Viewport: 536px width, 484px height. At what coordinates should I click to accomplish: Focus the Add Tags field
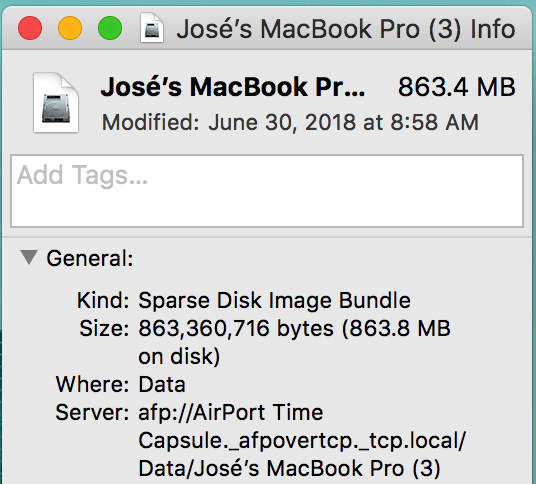[x=267, y=191]
